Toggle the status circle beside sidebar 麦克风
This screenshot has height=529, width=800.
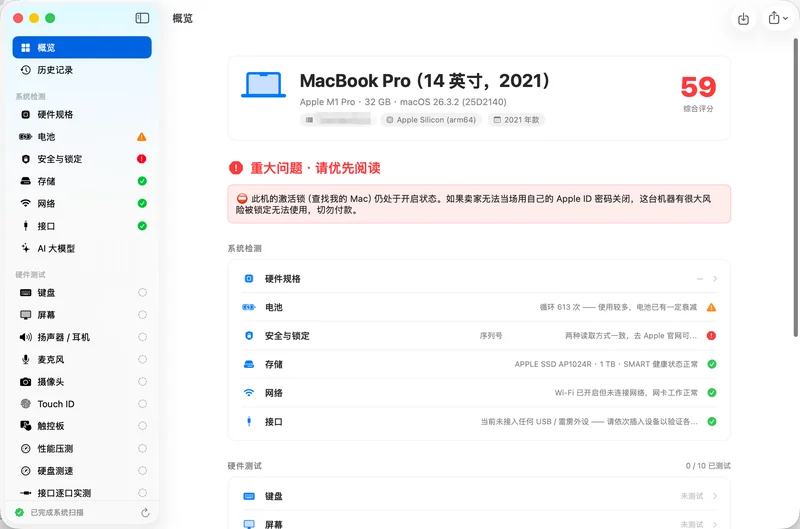click(x=142, y=360)
